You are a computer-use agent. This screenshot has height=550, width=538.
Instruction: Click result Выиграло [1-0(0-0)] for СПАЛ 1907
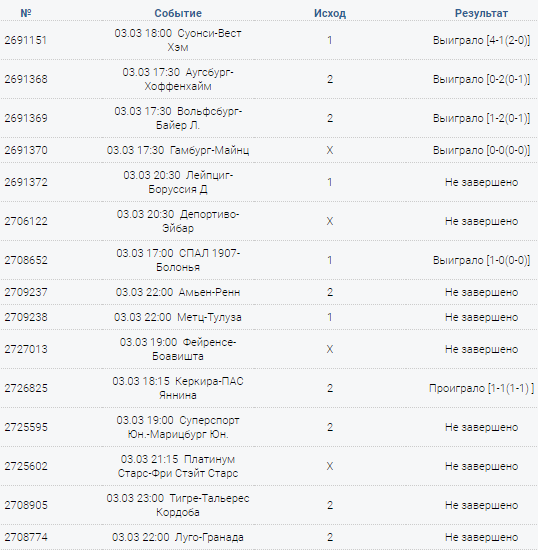pos(481,260)
